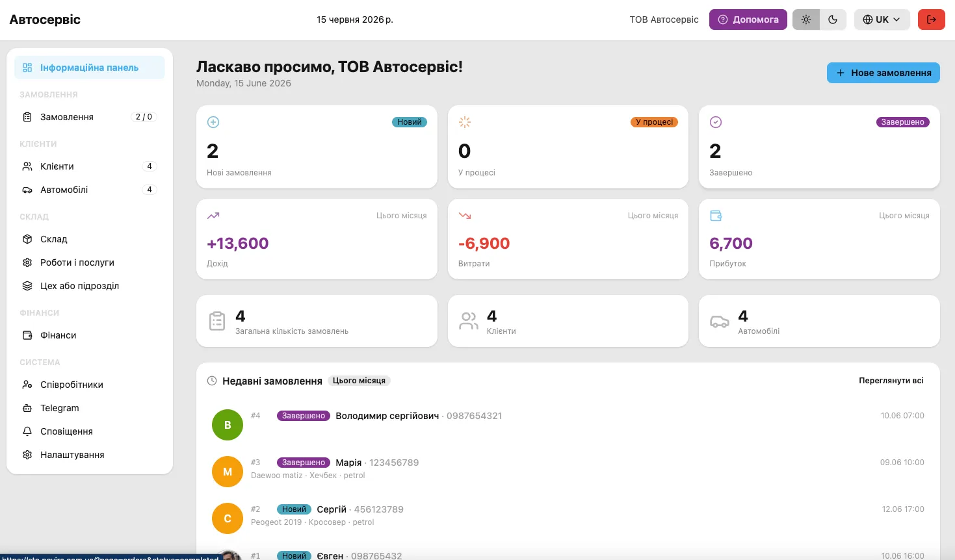Open Налаштування in sidebar

point(90,455)
